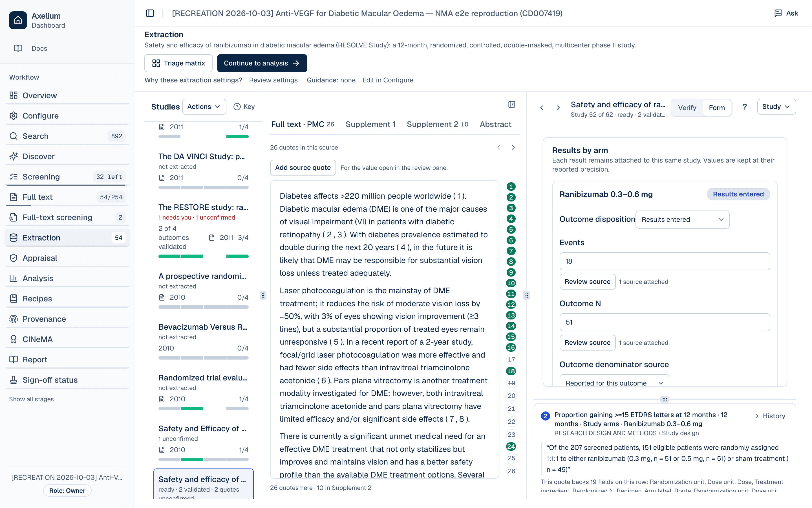Viewport: 812px width, 508px height.
Task: Jump to next quote arrow
Action: tap(513, 148)
